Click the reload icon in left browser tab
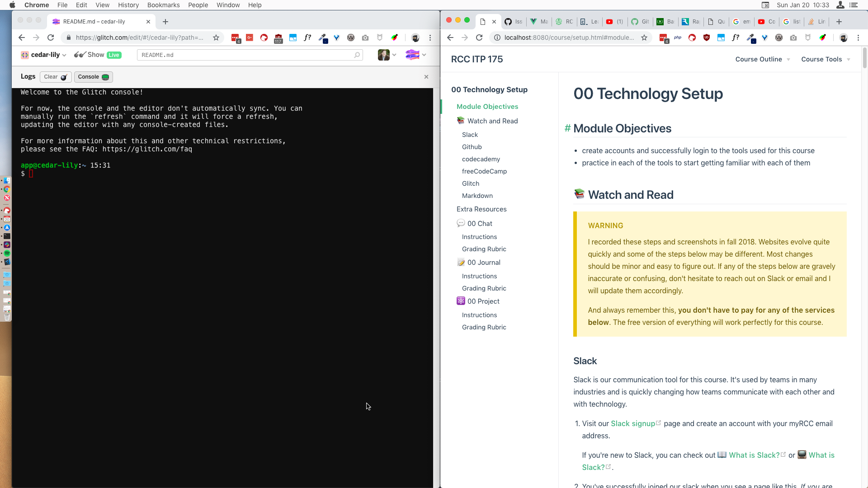Viewport: 868px width, 488px height. [51, 38]
